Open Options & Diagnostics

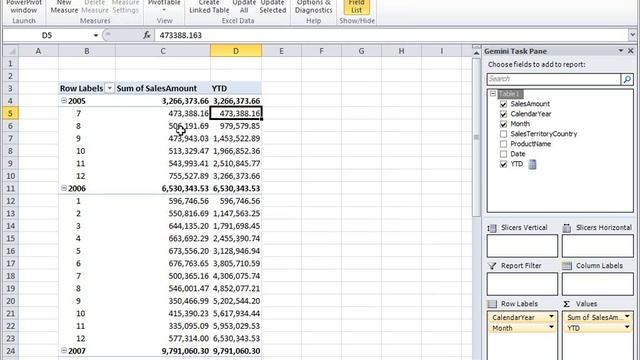(313, 7)
